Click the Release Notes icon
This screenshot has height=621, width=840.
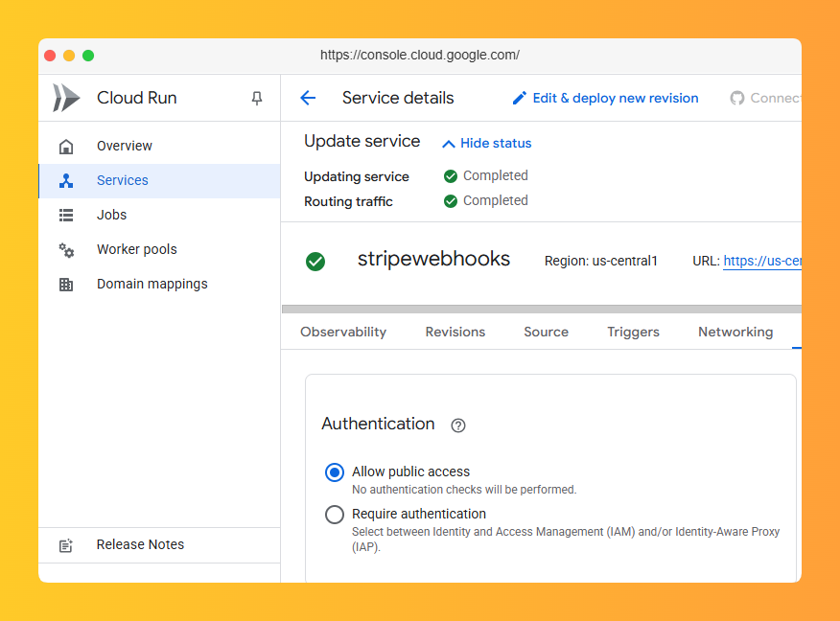click(x=65, y=544)
